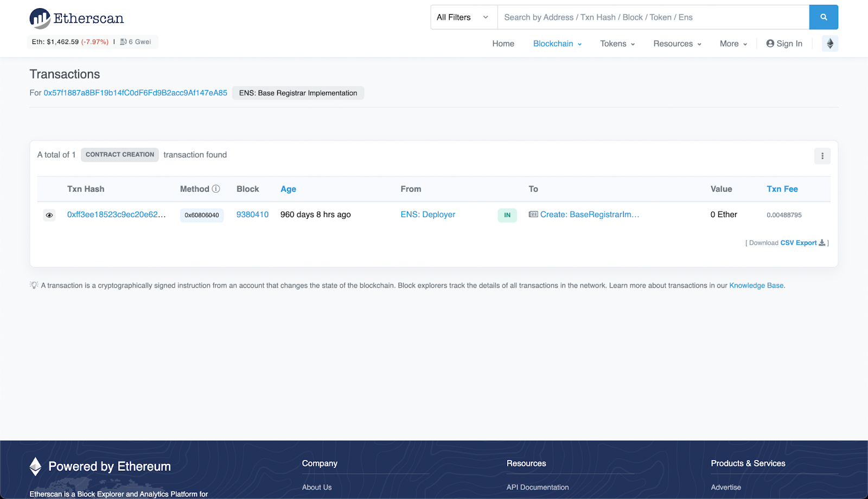The image size is (868, 499).
Task: Click Sign In
Action: click(784, 43)
